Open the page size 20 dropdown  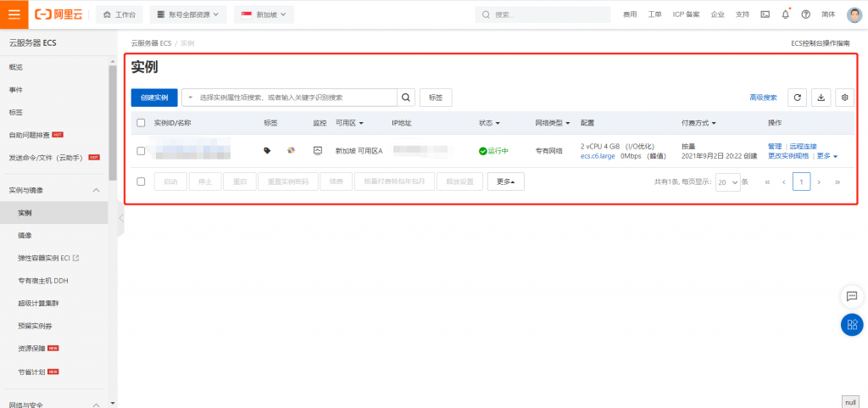coord(728,182)
